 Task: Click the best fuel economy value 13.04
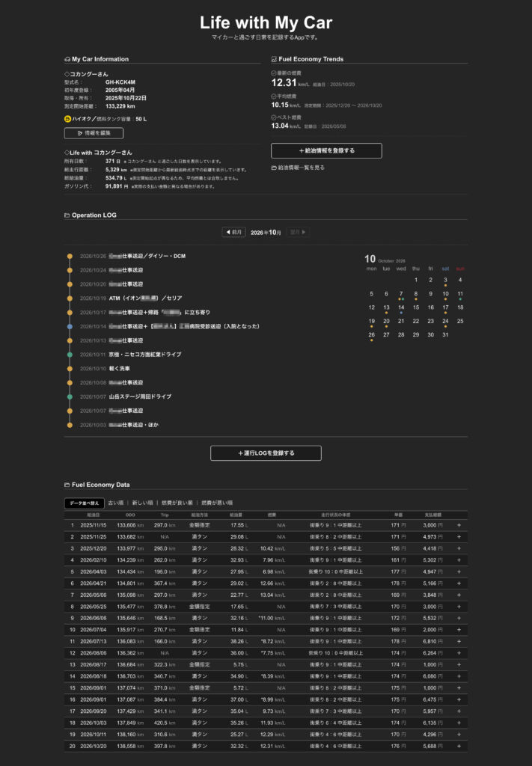coord(280,126)
